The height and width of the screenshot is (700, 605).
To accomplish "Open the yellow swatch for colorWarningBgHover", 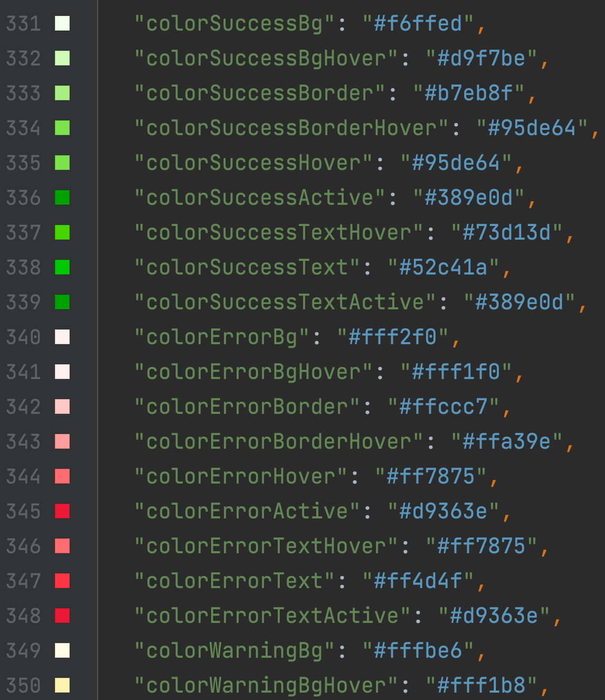I will (x=62, y=685).
